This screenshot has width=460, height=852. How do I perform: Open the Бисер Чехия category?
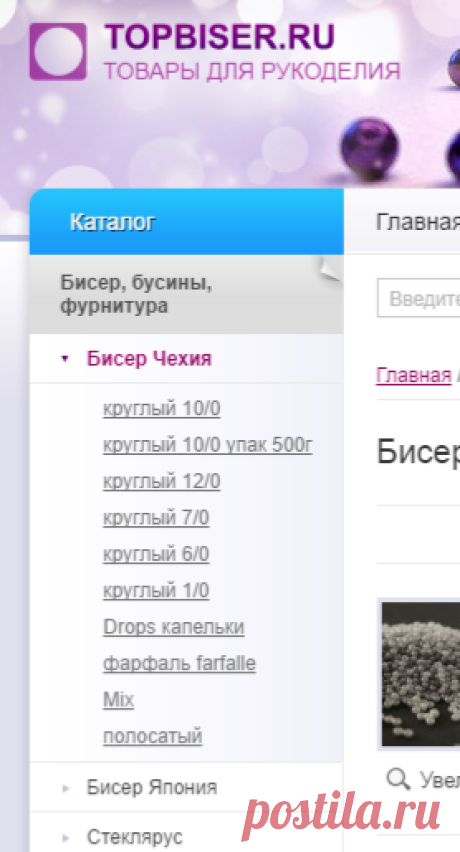(149, 359)
